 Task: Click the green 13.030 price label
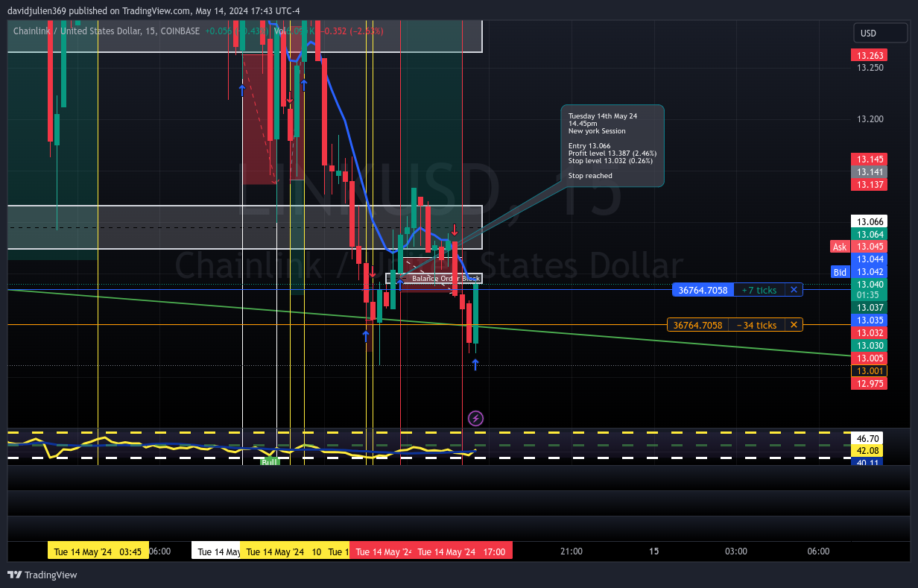click(x=869, y=345)
